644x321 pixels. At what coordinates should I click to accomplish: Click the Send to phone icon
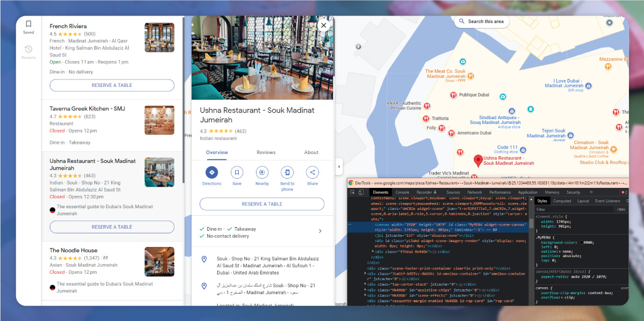click(287, 172)
